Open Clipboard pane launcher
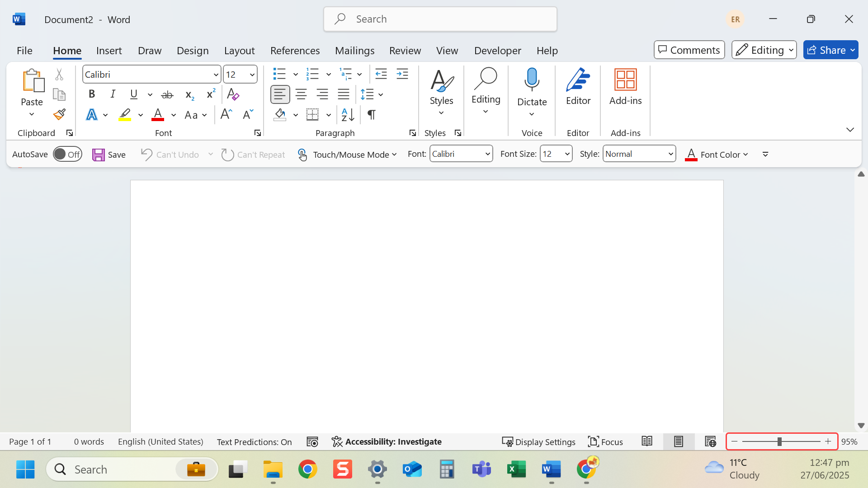This screenshot has width=868, height=488. point(70,133)
